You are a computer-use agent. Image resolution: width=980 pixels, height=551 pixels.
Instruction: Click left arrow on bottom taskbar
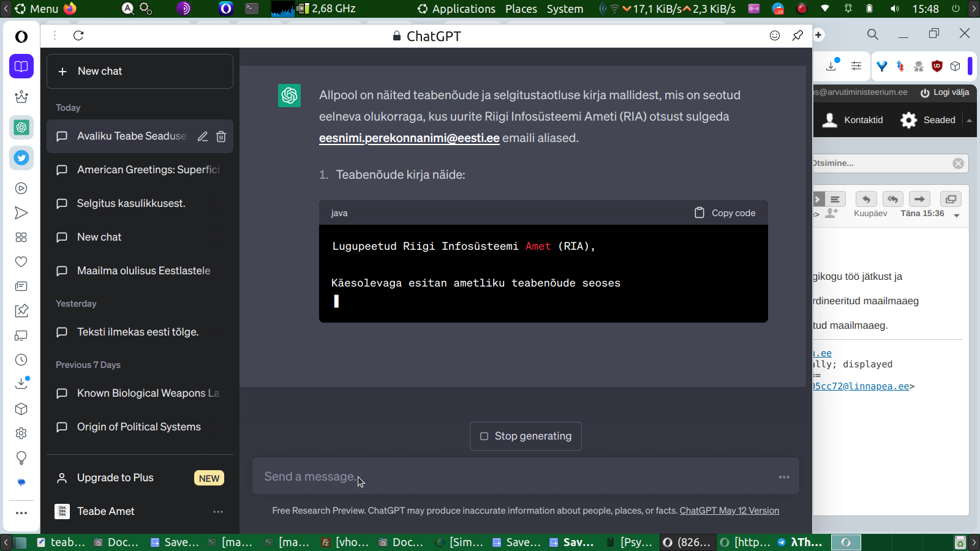coord(6,542)
